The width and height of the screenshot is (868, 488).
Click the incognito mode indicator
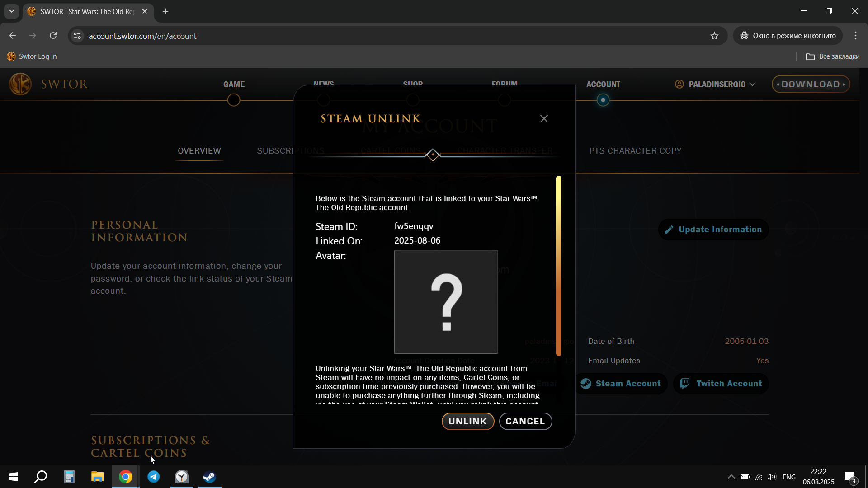pos(788,36)
